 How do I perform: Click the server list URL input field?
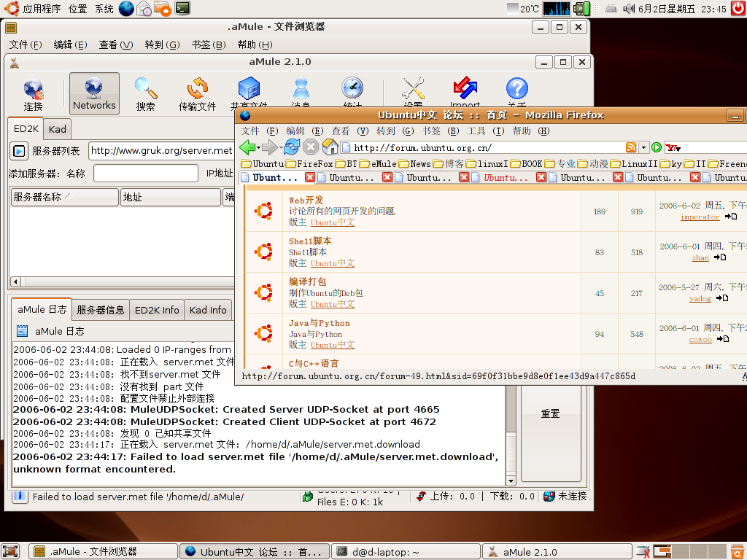pos(161,151)
